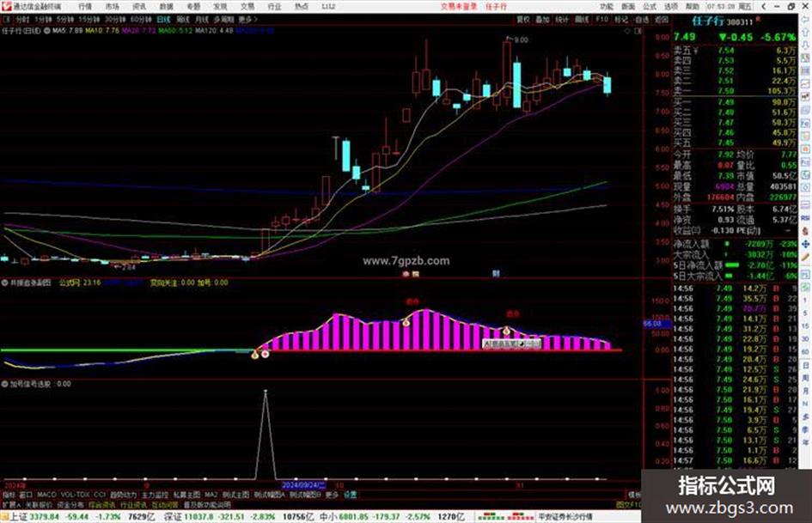Click the 2024/09/24 date marker on time axis
The image size is (812, 523).
[303, 485]
